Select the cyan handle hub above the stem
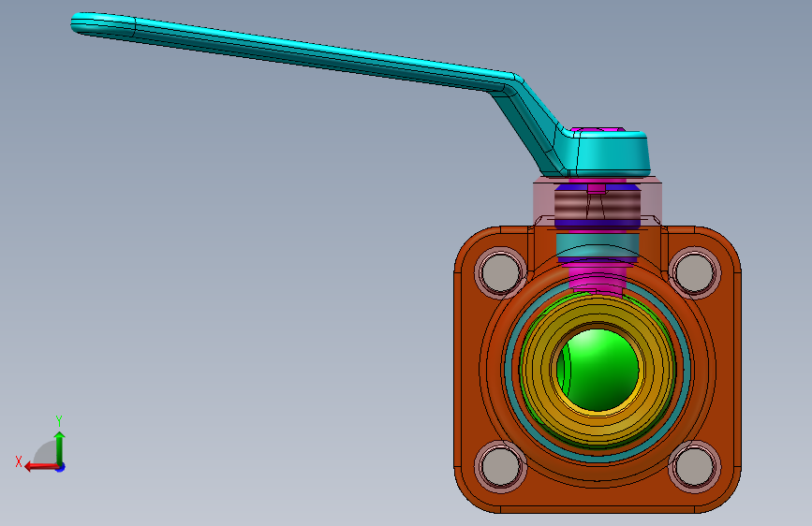Screen dimensions: 812x526 [610, 153]
